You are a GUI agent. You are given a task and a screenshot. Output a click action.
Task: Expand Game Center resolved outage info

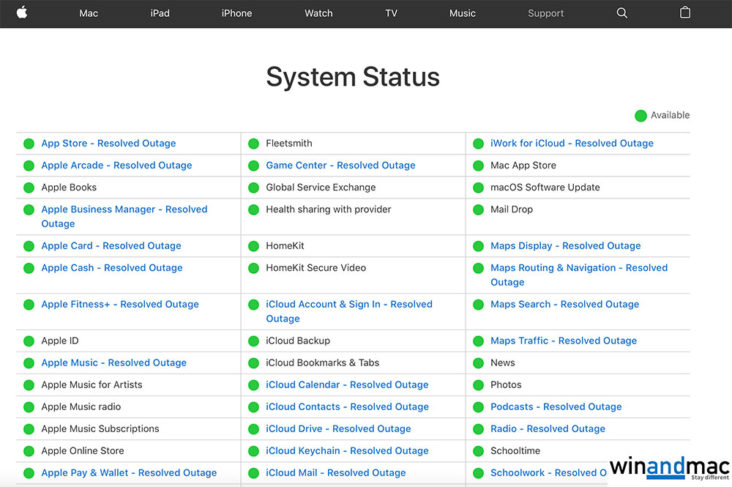(340, 166)
